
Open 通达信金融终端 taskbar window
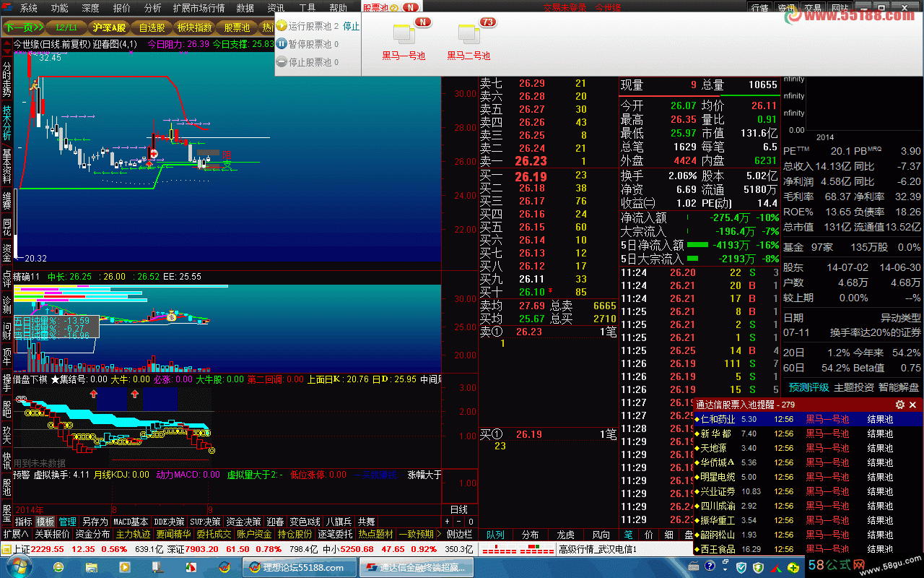coord(416,567)
